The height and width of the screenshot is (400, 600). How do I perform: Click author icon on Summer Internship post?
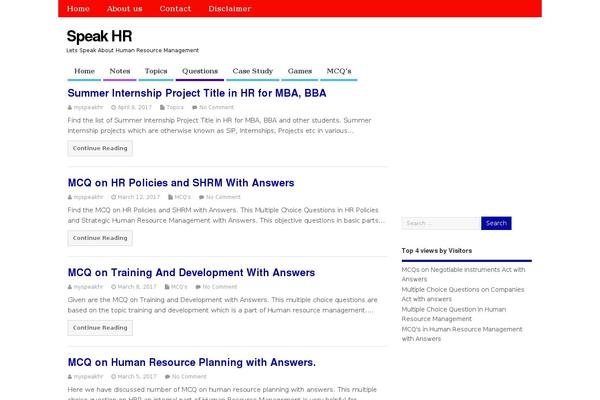pos(70,108)
